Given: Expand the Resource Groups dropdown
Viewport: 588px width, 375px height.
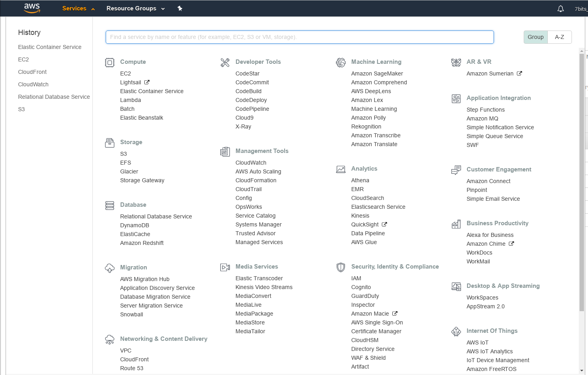Looking at the screenshot, I should [135, 8].
